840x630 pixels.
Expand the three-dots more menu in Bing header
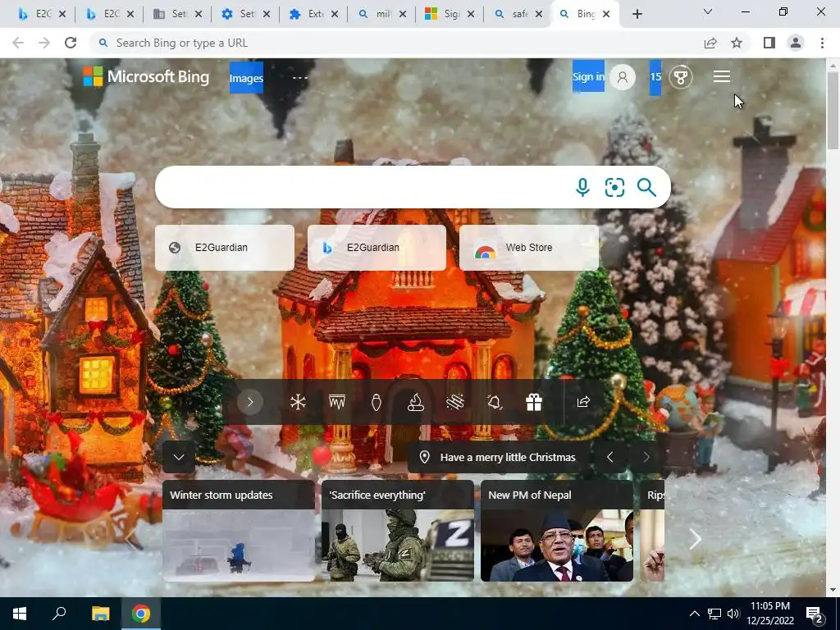pos(300,78)
